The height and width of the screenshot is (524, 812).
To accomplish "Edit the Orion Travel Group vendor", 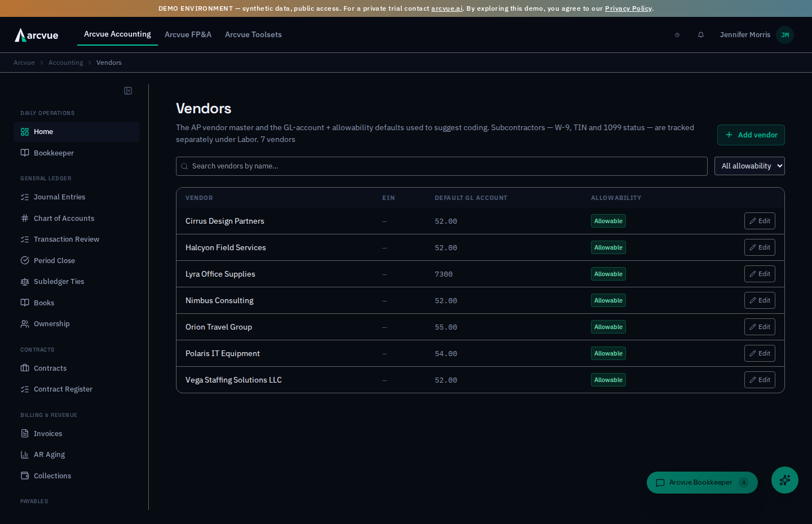I will coord(760,327).
